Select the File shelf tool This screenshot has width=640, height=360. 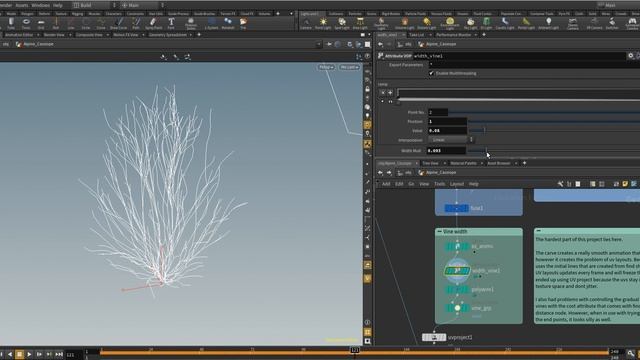pos(243,23)
